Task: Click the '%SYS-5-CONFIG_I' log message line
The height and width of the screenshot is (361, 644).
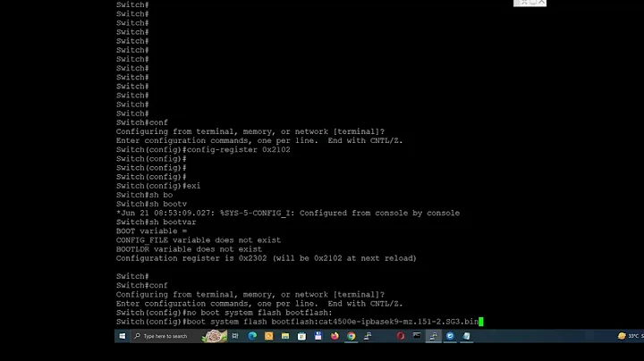Action: click(288, 213)
